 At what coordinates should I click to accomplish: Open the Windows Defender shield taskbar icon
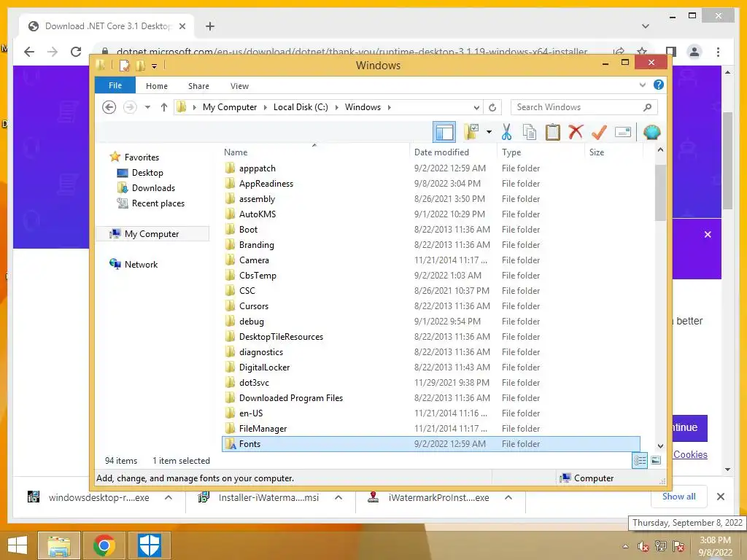point(149,545)
